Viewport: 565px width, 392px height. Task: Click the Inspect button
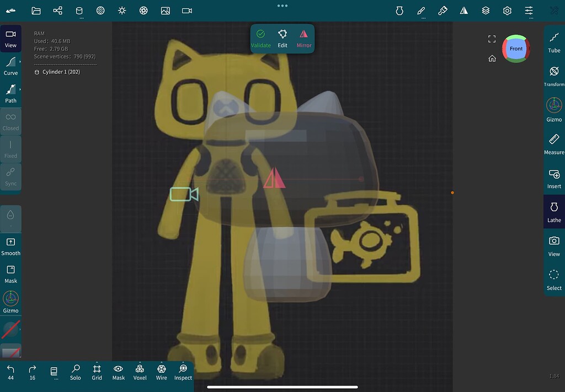click(183, 371)
